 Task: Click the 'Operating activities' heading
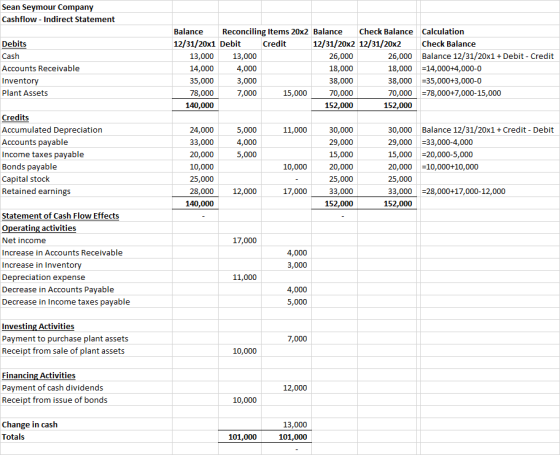pyautogui.click(x=39, y=228)
